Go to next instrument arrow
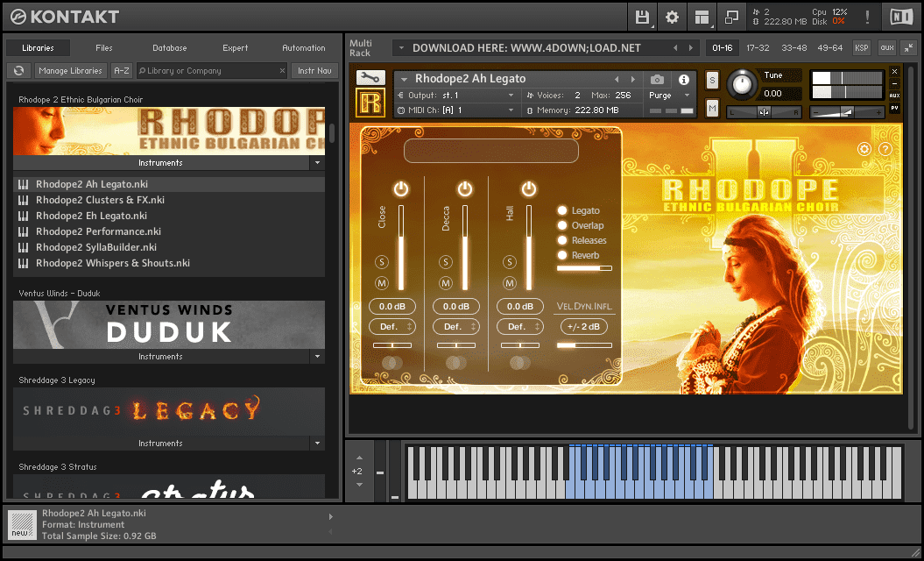Screen dimensions: 924x561 (633, 79)
